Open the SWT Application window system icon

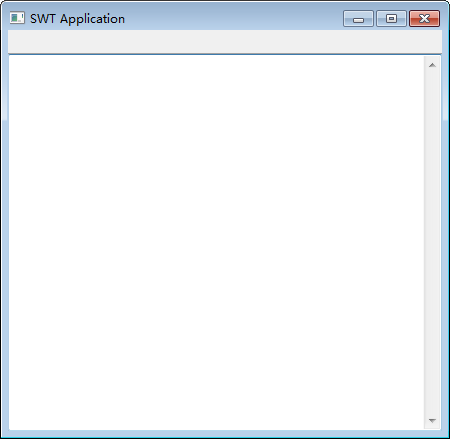(x=17, y=18)
